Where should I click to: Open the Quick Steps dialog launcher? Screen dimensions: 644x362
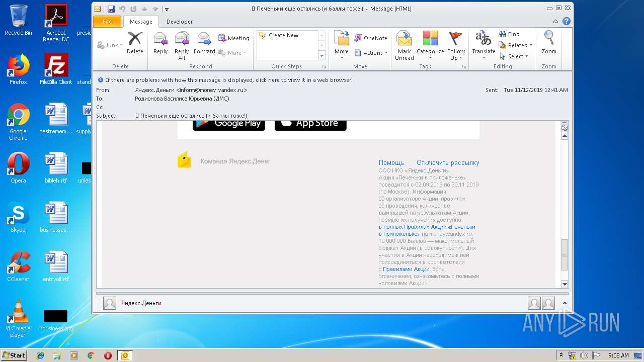click(324, 67)
